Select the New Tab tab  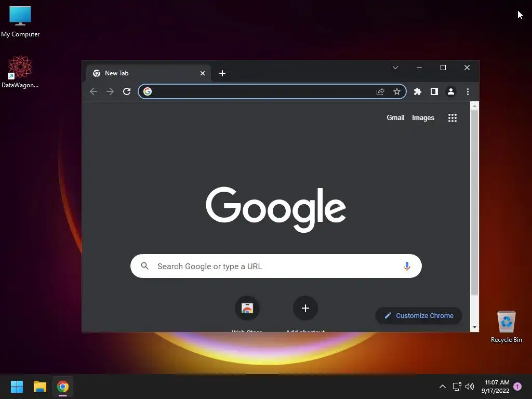[148, 73]
